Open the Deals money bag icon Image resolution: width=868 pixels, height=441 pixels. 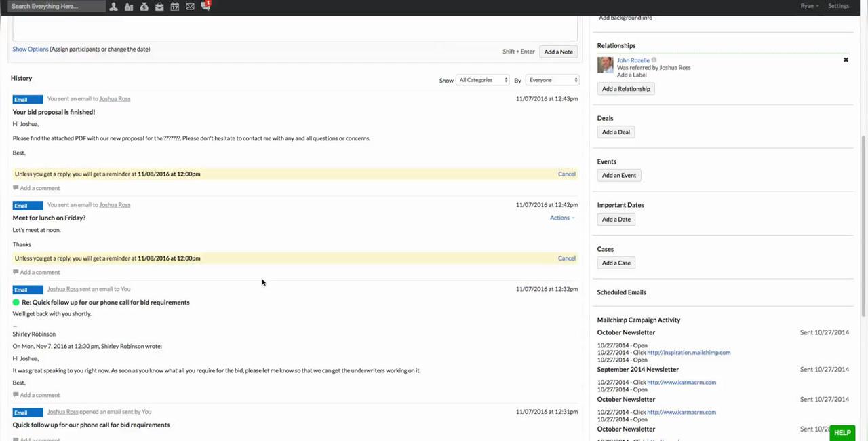click(144, 6)
